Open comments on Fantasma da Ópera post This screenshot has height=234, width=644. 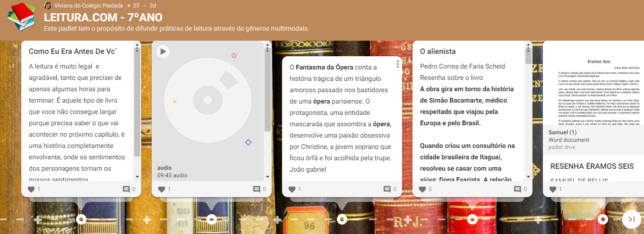387,189
